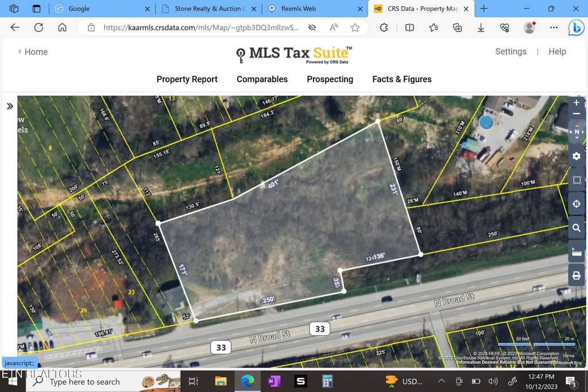Reset orientation with the north compass control
Viewport: 588px width, 392px height.
coord(576,131)
